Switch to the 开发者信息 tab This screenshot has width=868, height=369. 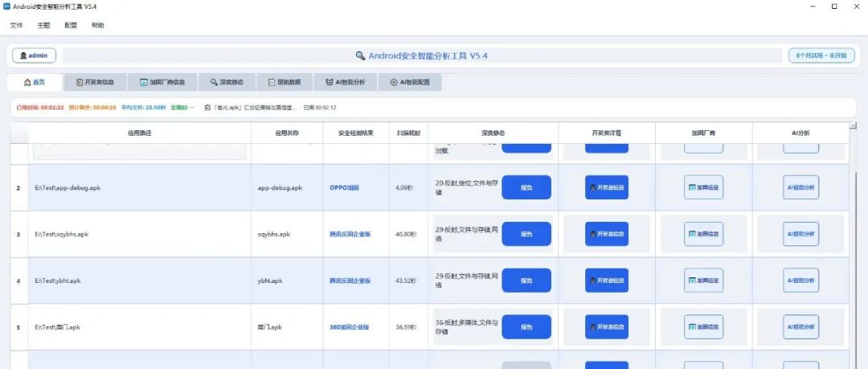(95, 82)
